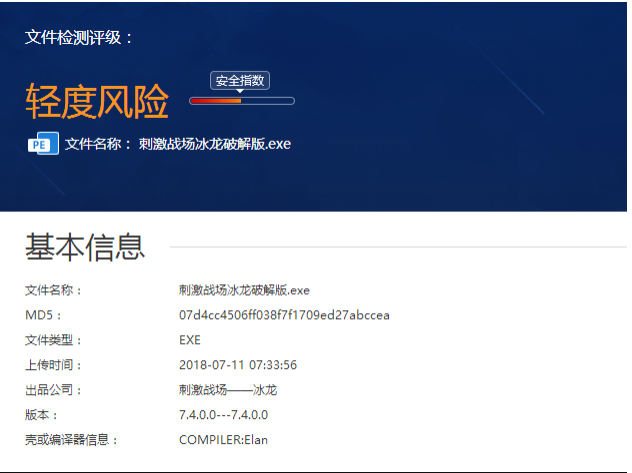Click the file name value in basic info
632x473 pixels.
244,290
